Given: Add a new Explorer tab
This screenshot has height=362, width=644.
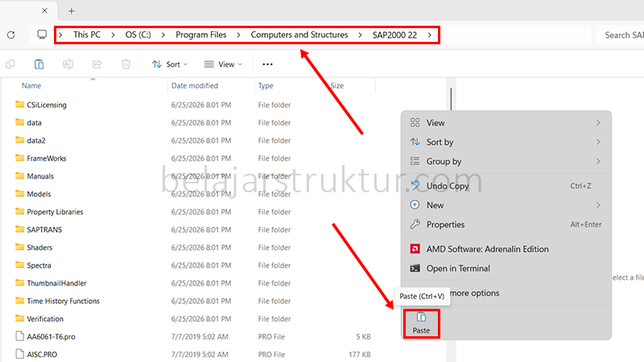Looking at the screenshot, I should [x=72, y=11].
